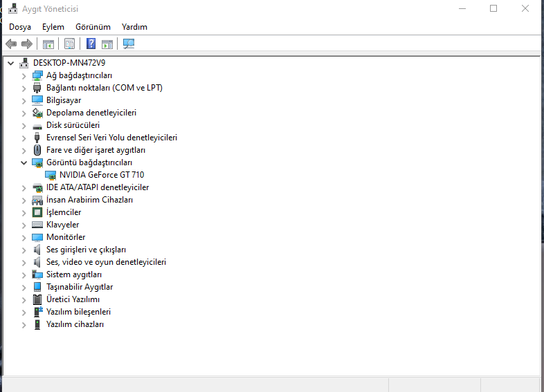This screenshot has width=544, height=392.
Task: Select İnsan Arabirim Cihazları label
Action: coord(89,200)
